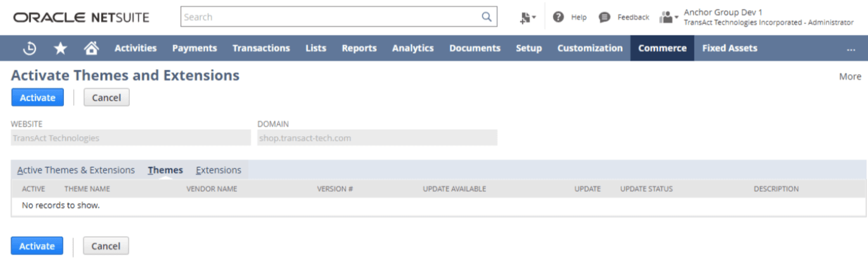Click the bottom Activate button
This screenshot has width=868, height=259.
[37, 246]
